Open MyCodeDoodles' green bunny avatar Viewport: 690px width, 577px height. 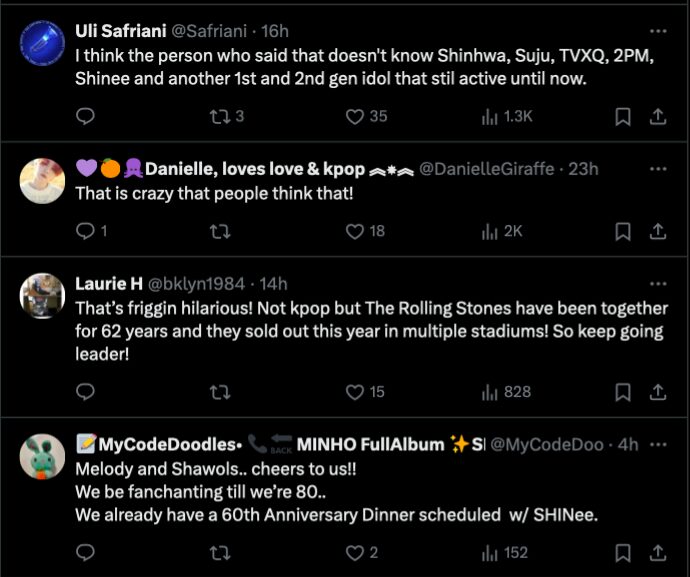pos(43,456)
